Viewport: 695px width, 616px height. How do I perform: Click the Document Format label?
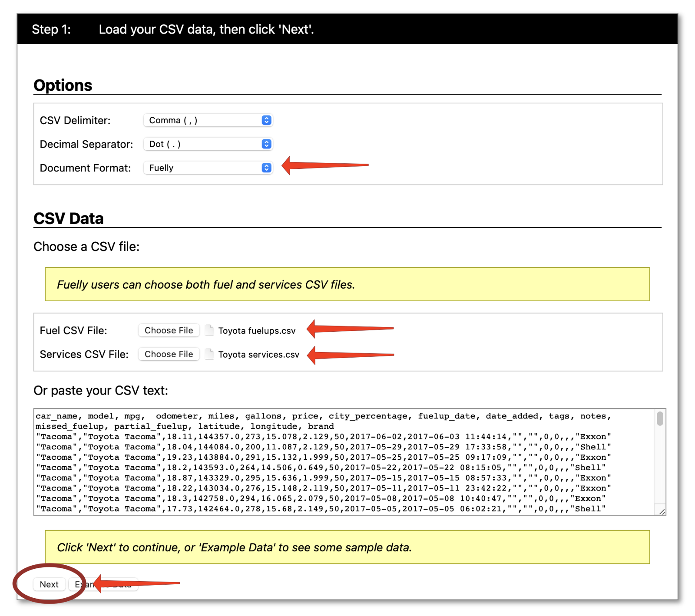pyautogui.click(x=85, y=168)
